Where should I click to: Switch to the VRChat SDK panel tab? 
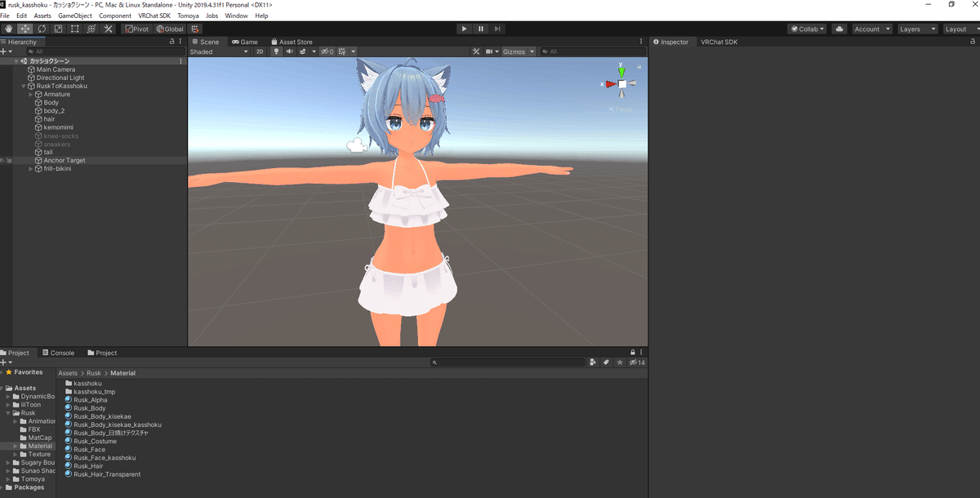pos(719,42)
